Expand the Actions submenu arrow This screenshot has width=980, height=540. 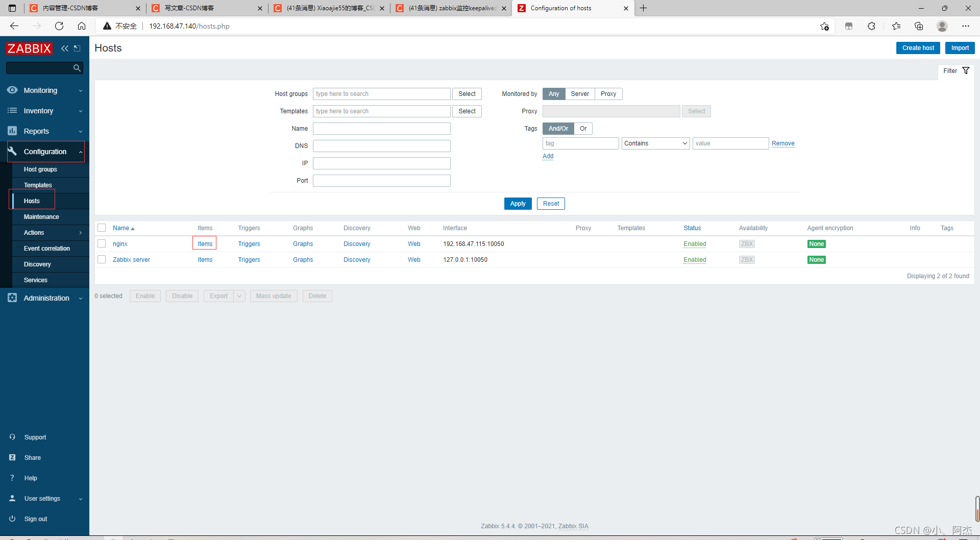click(x=81, y=233)
